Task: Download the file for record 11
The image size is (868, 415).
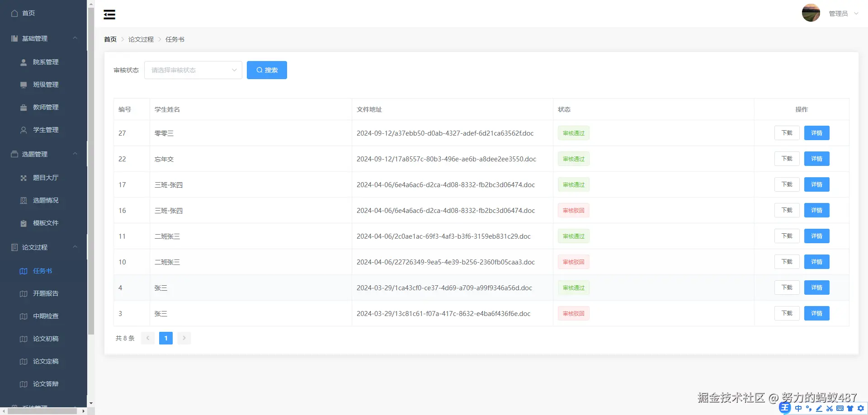Action: [x=787, y=236]
